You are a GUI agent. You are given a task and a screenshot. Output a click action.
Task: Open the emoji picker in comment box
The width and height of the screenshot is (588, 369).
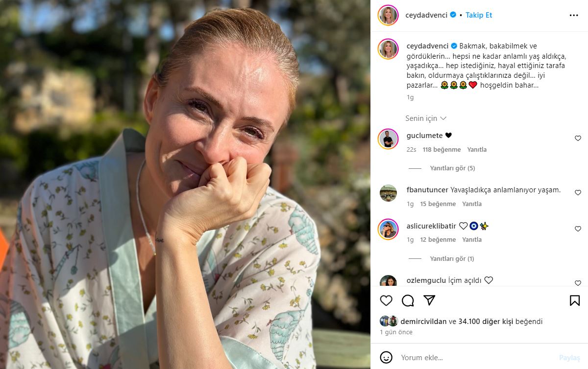point(386,357)
